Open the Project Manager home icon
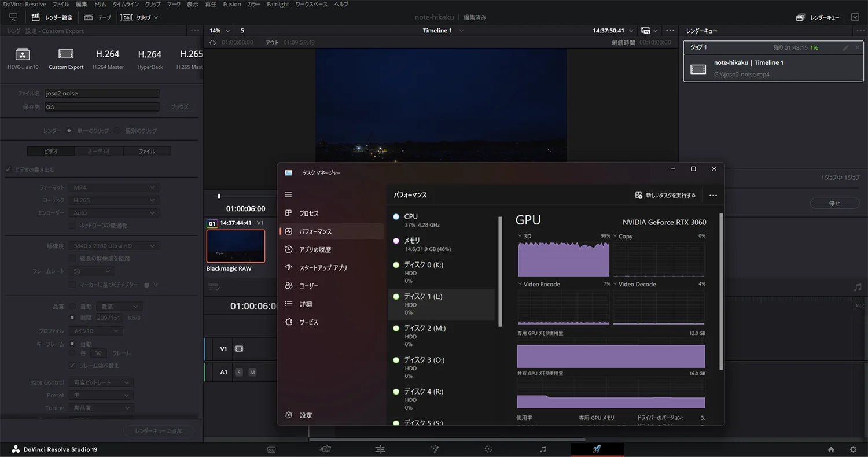 click(x=831, y=449)
